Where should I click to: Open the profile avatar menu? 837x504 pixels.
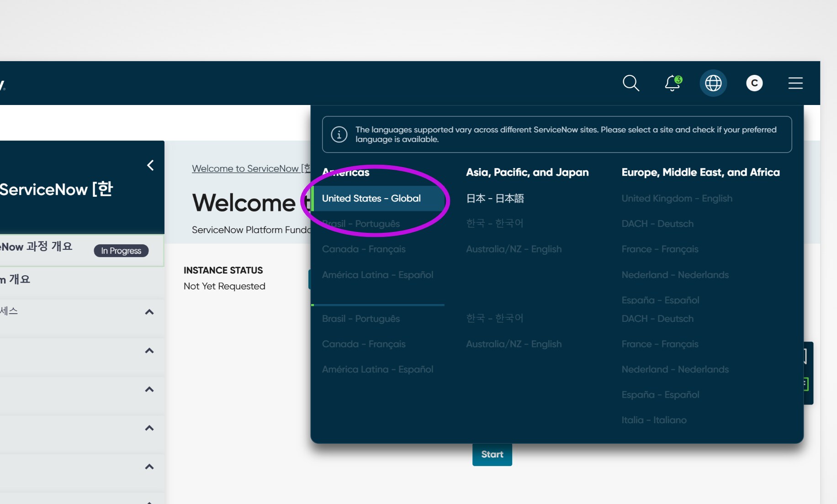click(x=754, y=83)
